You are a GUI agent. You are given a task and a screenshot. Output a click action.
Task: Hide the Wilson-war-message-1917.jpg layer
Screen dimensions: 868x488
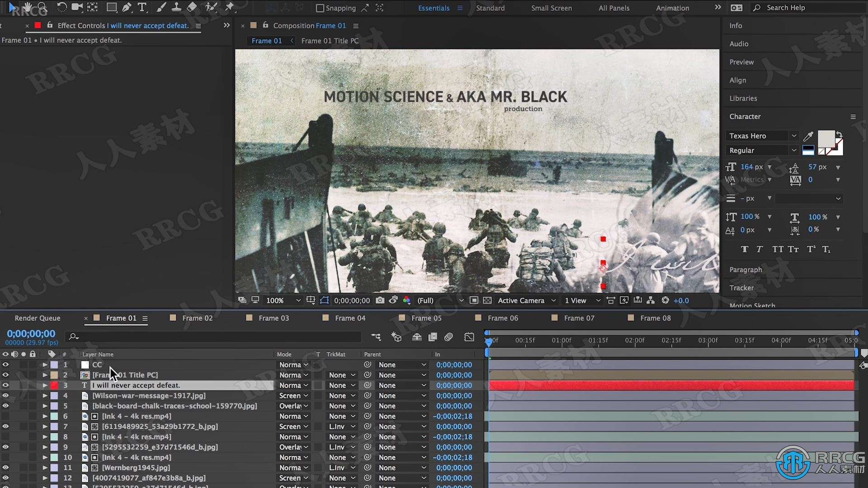[x=5, y=395]
